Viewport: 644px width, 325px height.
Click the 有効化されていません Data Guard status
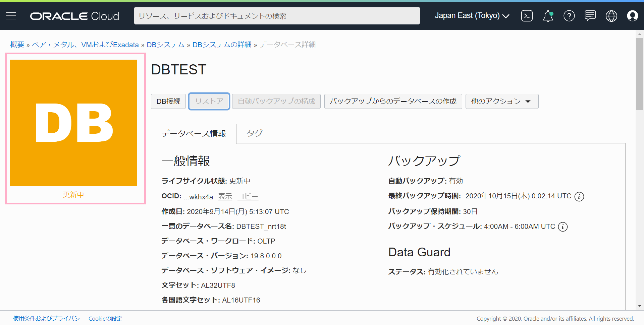(463, 272)
